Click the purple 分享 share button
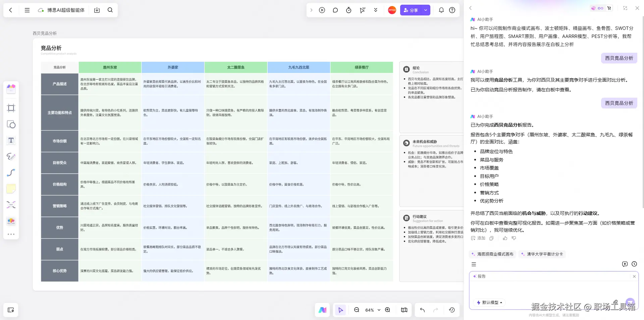 [411, 10]
